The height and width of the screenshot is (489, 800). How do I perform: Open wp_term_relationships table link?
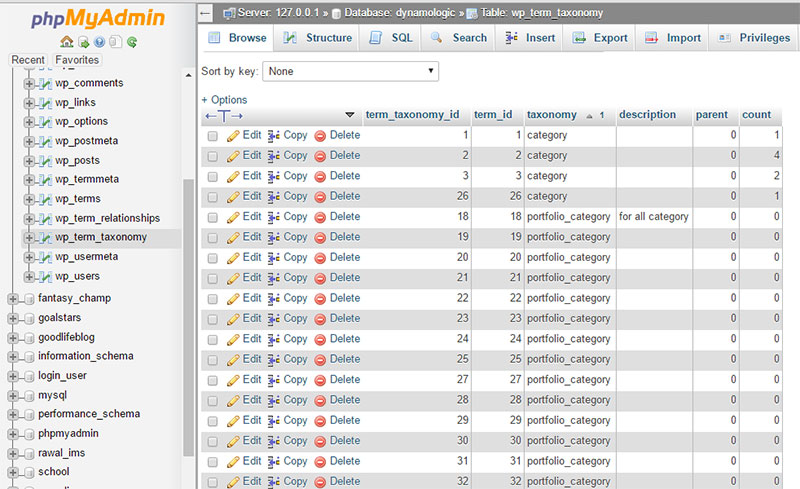click(108, 218)
